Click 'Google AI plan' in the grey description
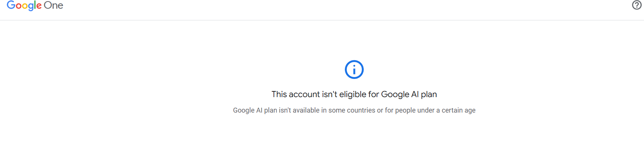 click(255, 110)
